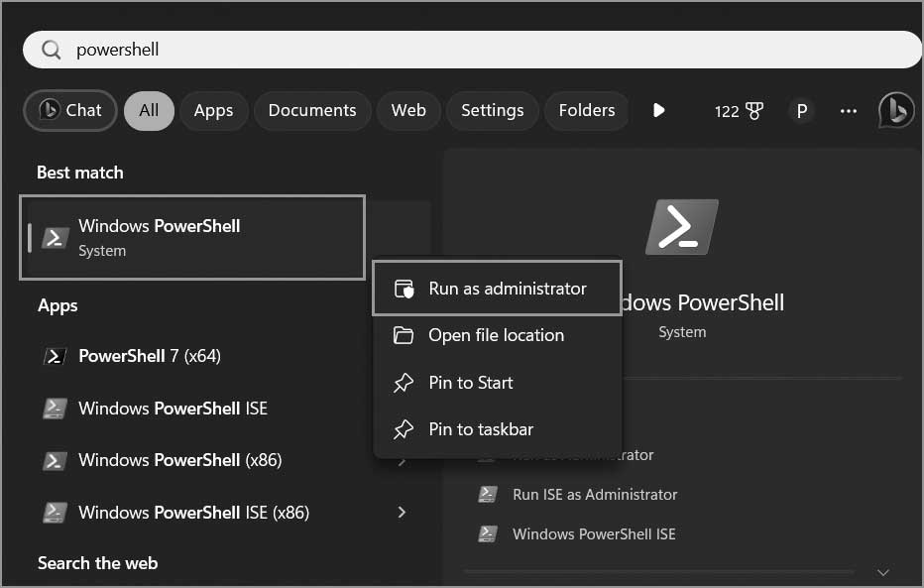Open the 122 rewards points badge
The height and width of the screenshot is (588, 924).
pyautogui.click(x=739, y=111)
